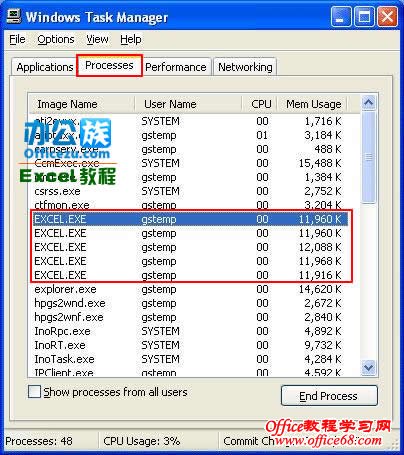Click the End Process button

coord(329,396)
